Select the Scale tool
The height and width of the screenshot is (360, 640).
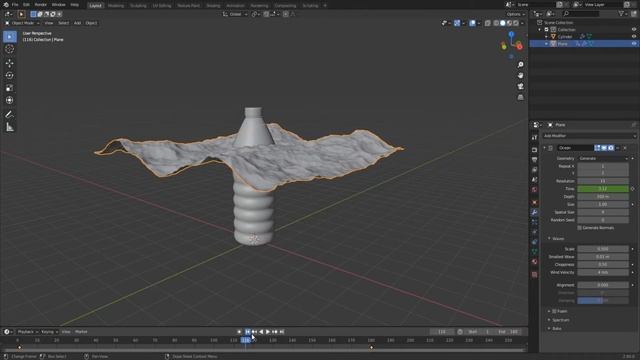click(9, 88)
